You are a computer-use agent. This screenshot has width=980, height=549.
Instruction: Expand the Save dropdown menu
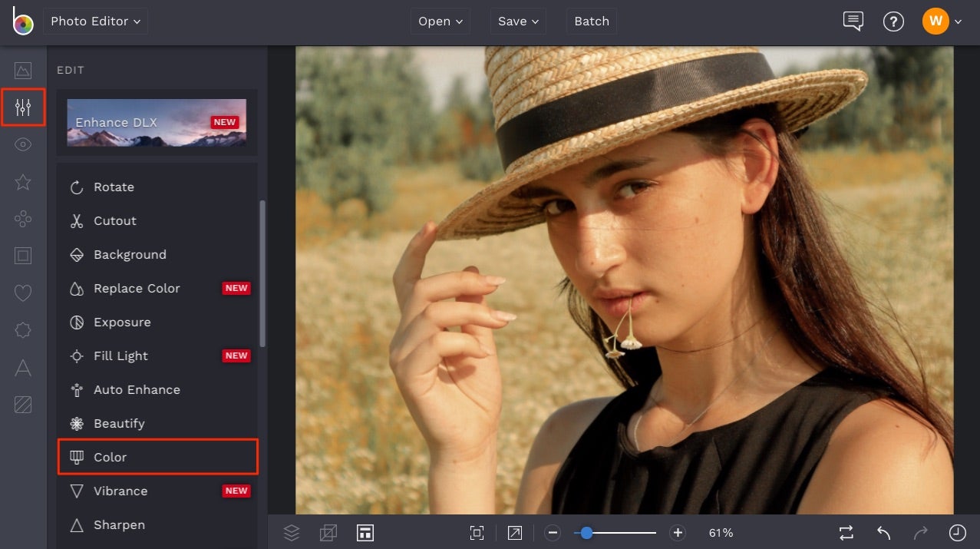tap(517, 21)
